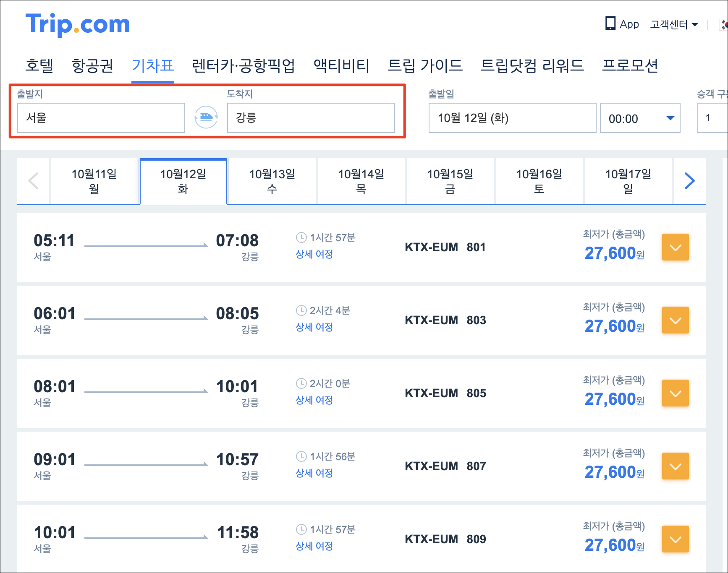Open the 고객센터 dropdown menu
The height and width of the screenshot is (573, 728).
(x=674, y=24)
